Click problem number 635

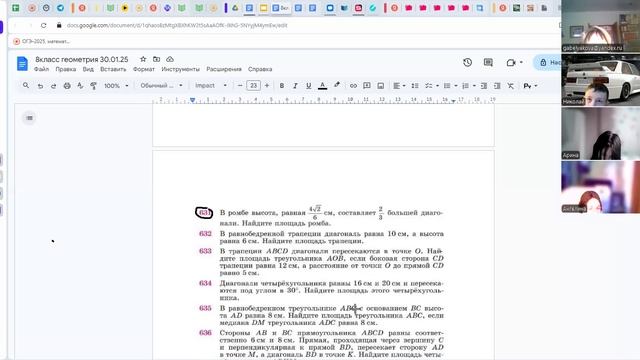point(205,308)
